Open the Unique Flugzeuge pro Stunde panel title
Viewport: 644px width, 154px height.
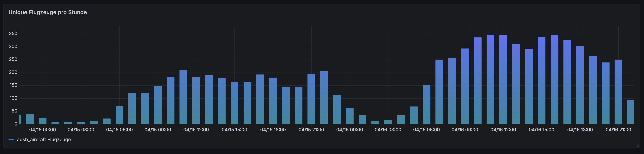(x=47, y=12)
